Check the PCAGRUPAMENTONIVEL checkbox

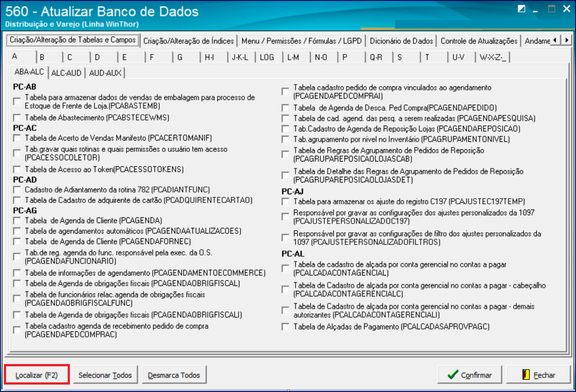click(x=286, y=139)
